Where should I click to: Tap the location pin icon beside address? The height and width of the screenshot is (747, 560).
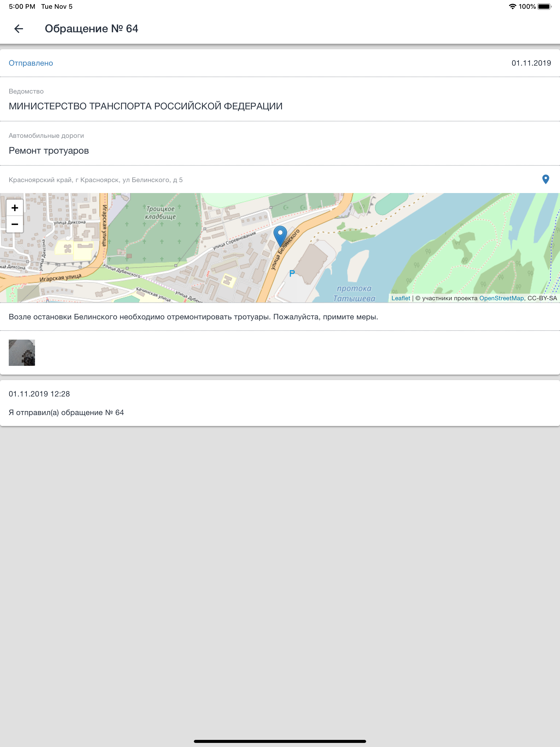click(x=546, y=179)
